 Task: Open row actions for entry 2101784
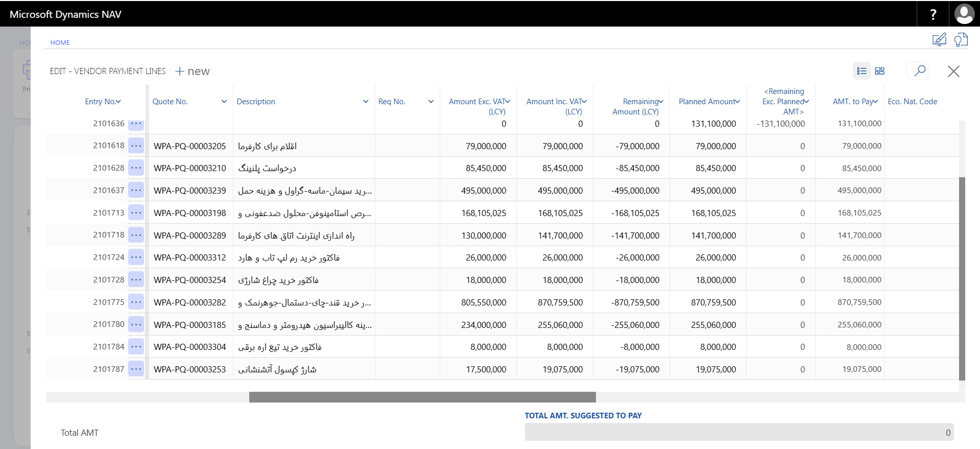[136, 346]
